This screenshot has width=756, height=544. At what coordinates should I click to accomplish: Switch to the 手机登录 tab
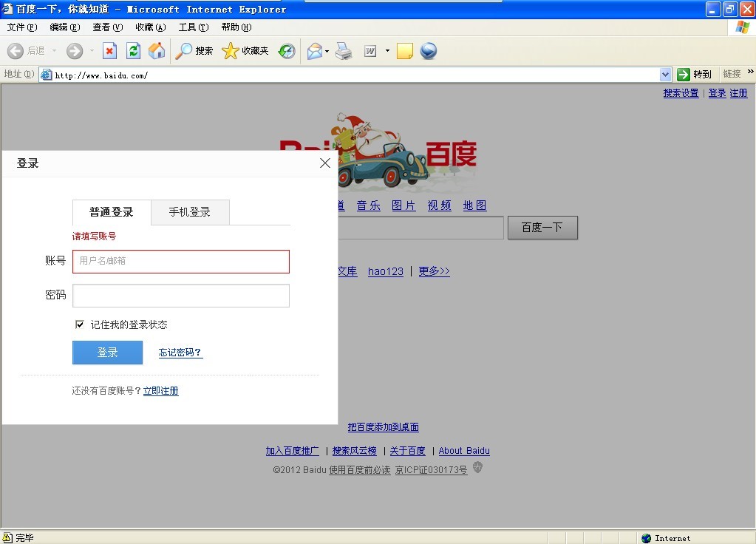pos(190,212)
